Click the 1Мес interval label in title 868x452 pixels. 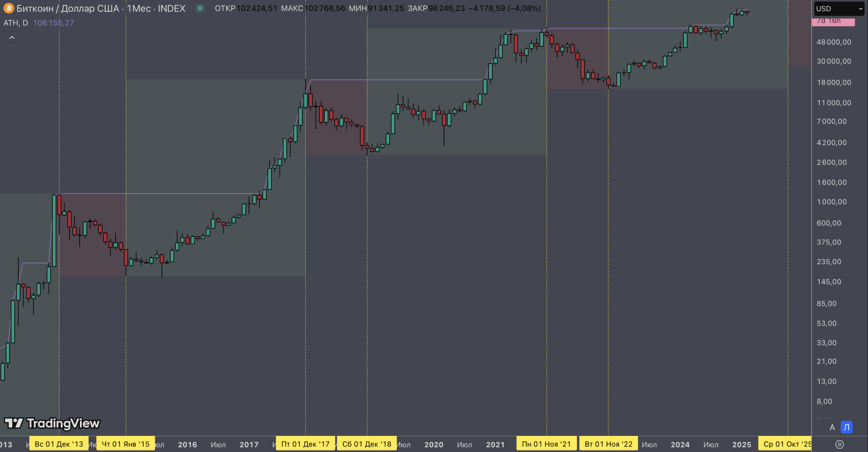139,8
